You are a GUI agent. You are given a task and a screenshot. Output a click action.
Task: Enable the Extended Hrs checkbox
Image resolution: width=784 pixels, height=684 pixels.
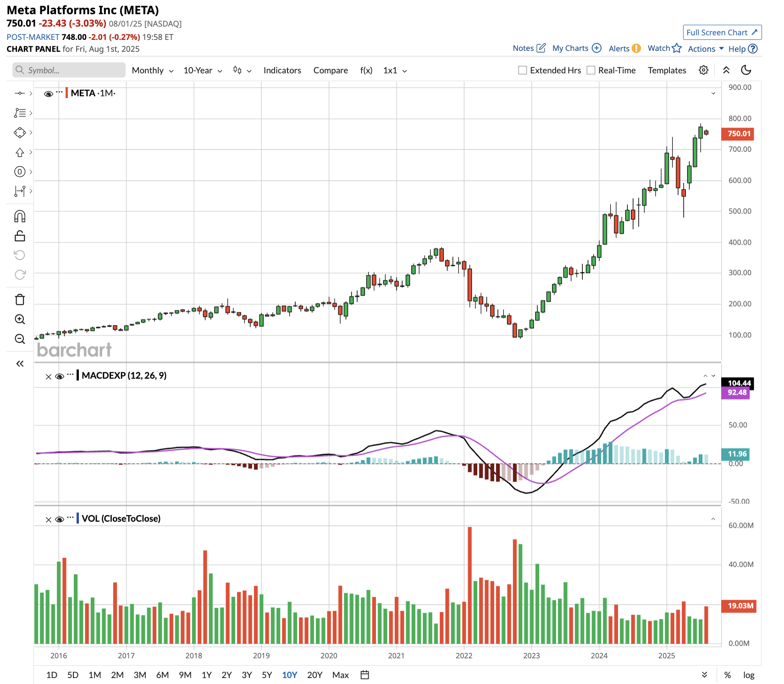tap(522, 70)
